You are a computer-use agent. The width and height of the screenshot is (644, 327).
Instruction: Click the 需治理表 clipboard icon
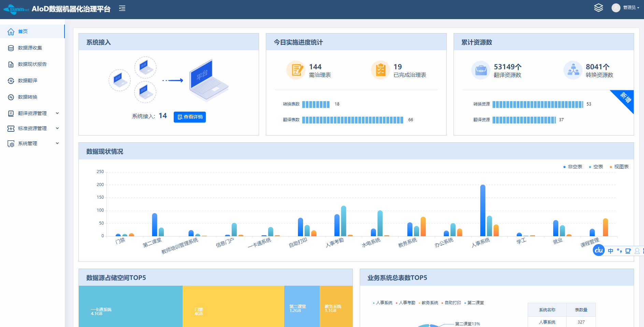coord(296,70)
